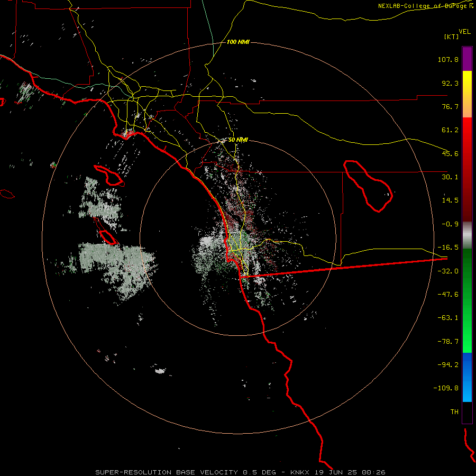
Task: Pick the yellow-orange segment of the color bar
Action: [x=467, y=94]
